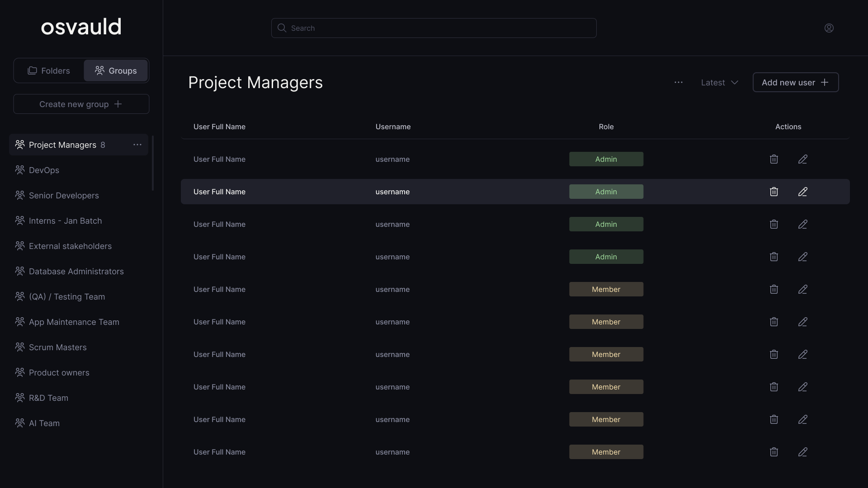Open the user profile icon in header
Screen dimensions: 868x488
point(829,28)
